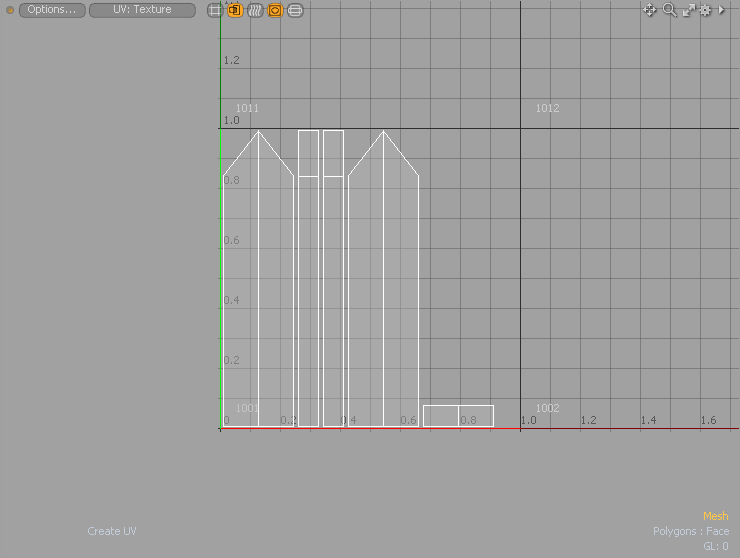Click the 1002 UDIM tile label
Screen dimensions: 740x558
(547, 408)
